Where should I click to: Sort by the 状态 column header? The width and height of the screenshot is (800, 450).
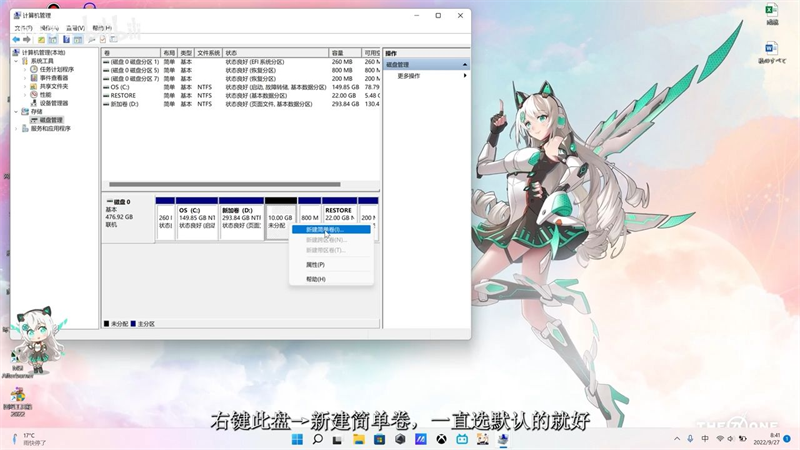coord(276,53)
